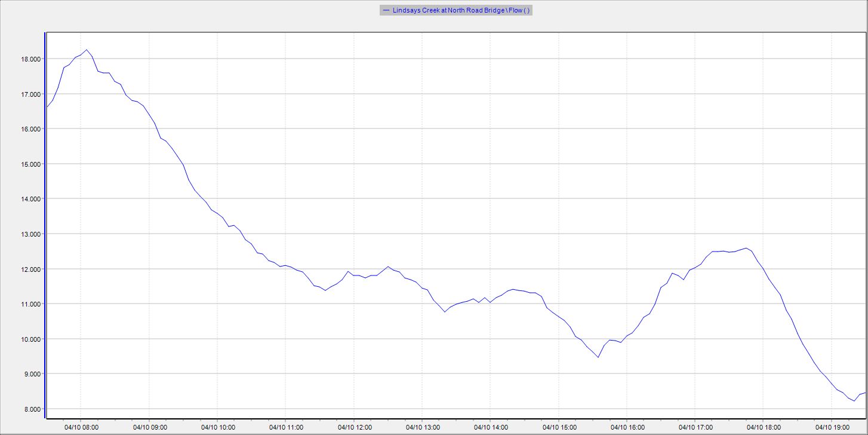Click the 04/10 15:00 time axis label
Screen dimensions: 868x435
pyautogui.click(x=559, y=427)
